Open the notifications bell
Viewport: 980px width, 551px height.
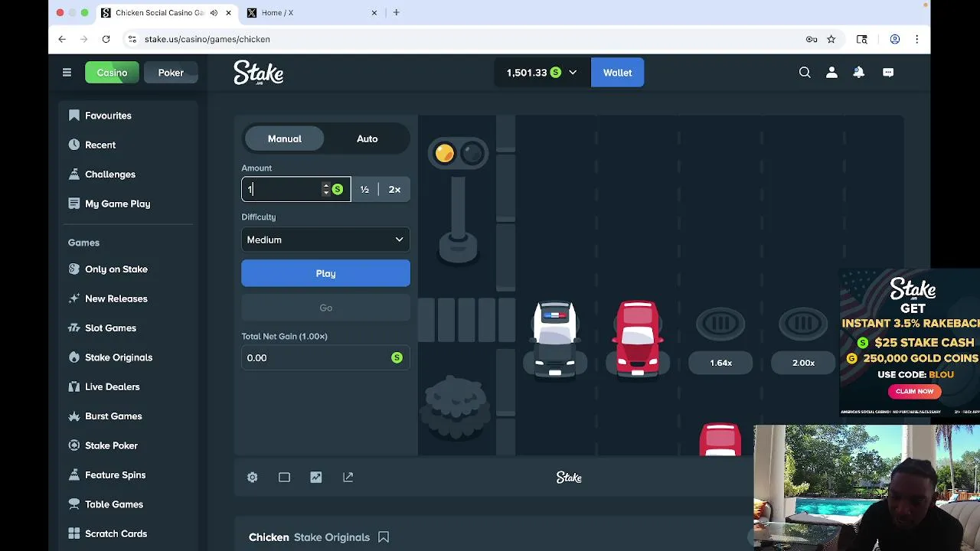tap(859, 73)
